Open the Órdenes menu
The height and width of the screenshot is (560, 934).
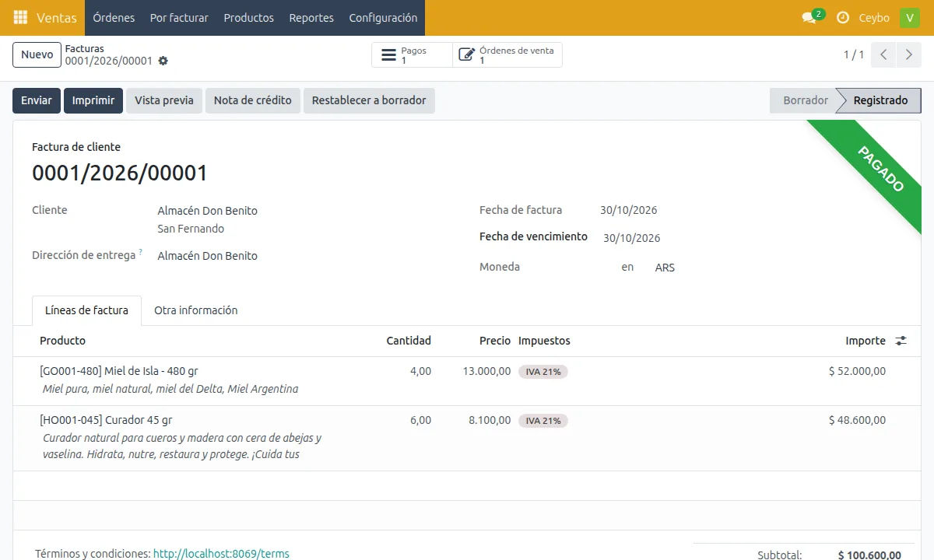pyautogui.click(x=114, y=18)
